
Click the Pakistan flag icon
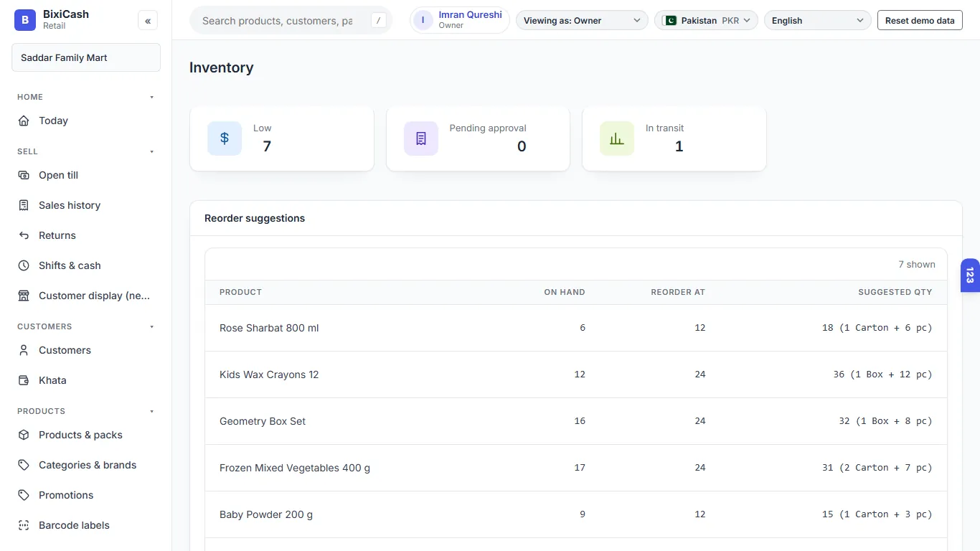[x=670, y=21]
